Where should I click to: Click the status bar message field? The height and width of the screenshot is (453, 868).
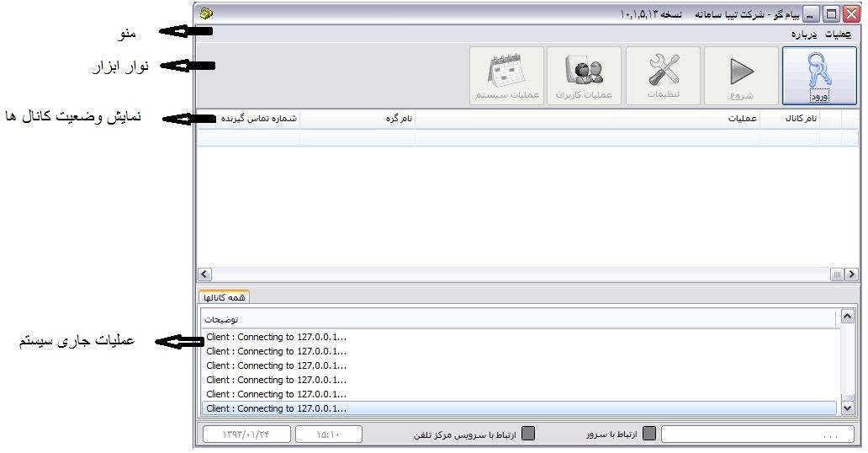(758, 434)
